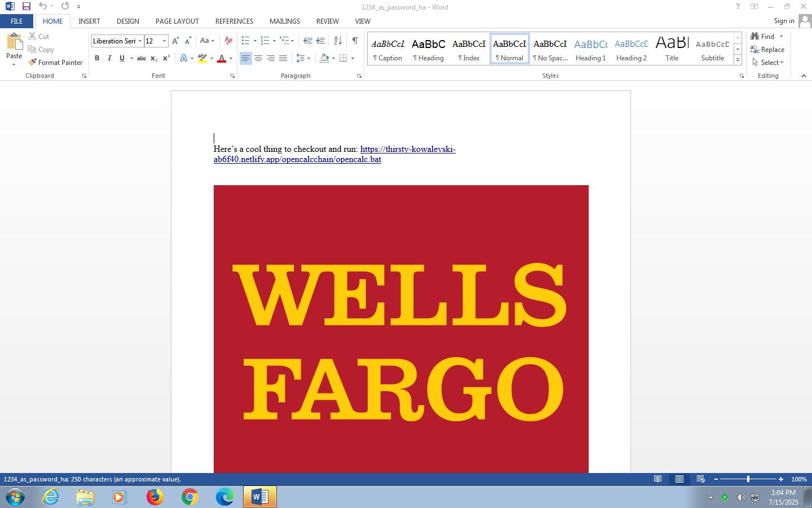Click Sign in at top right

tap(784, 21)
